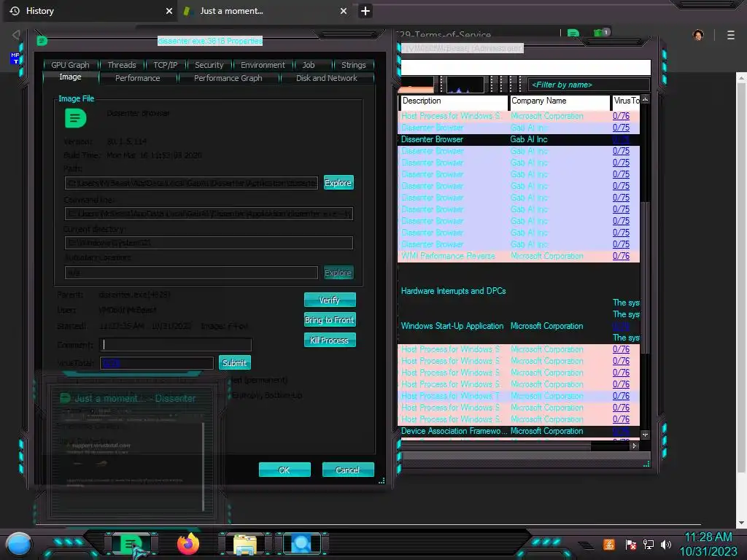Click Kill Process
Image resolution: width=747 pixels, height=560 pixels.
(329, 340)
